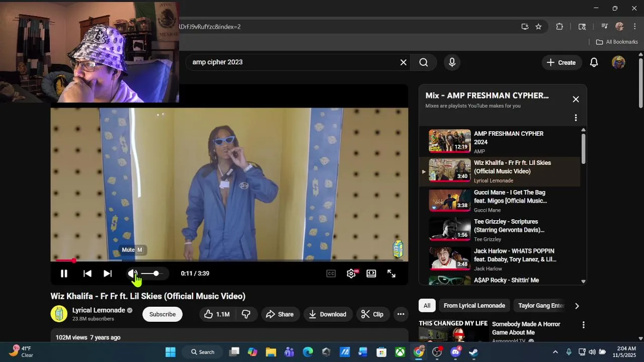Open Chrome tab search icon
The width and height of the screenshot is (644, 362).
[582, 27]
